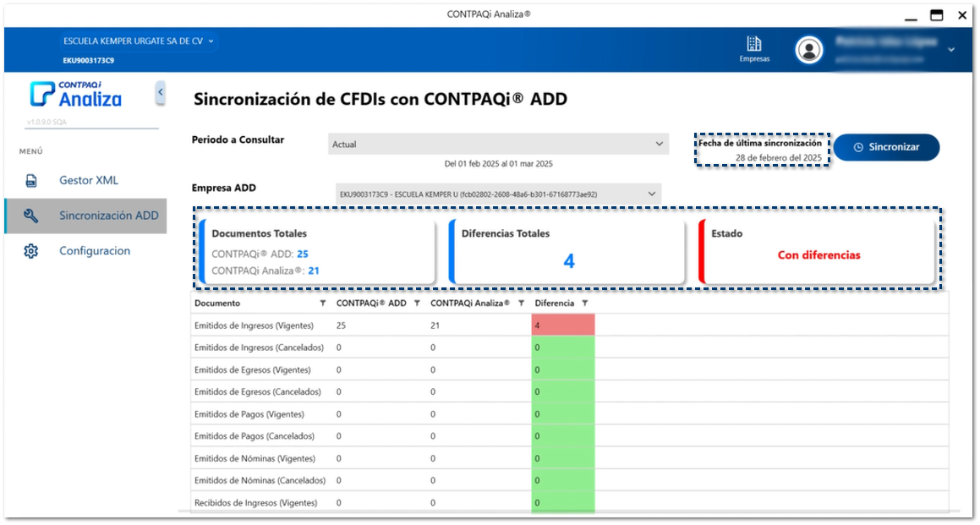The height and width of the screenshot is (525, 980).
Task: Select row Emitidos de Egresos (Vigentes)
Action: click(569, 369)
